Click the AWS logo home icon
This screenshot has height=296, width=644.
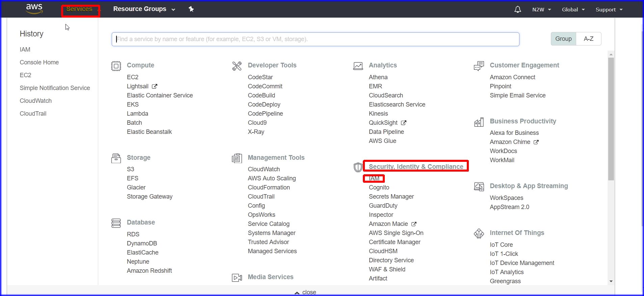click(34, 9)
